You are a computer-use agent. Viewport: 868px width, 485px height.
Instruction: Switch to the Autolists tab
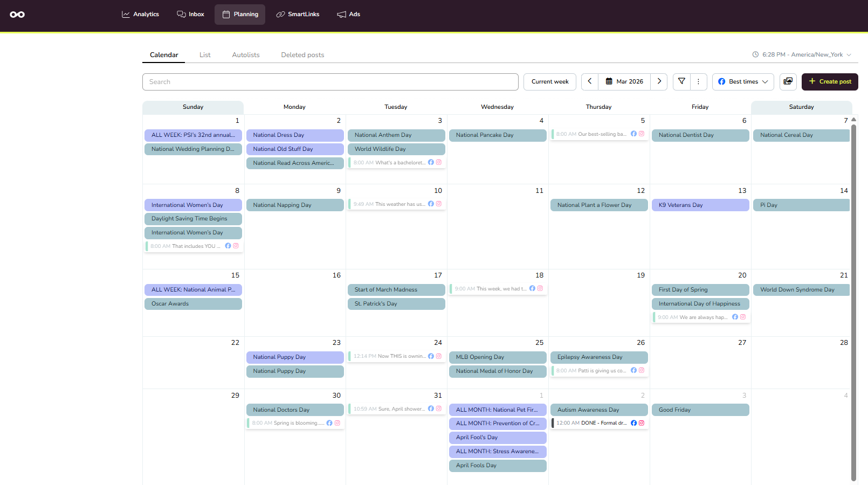point(245,54)
